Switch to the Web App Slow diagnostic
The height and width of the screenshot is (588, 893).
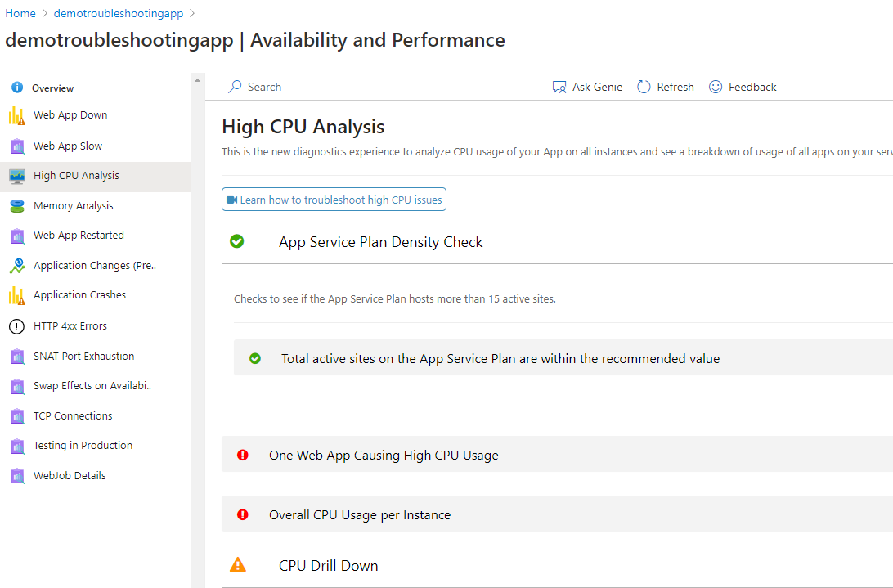click(68, 146)
